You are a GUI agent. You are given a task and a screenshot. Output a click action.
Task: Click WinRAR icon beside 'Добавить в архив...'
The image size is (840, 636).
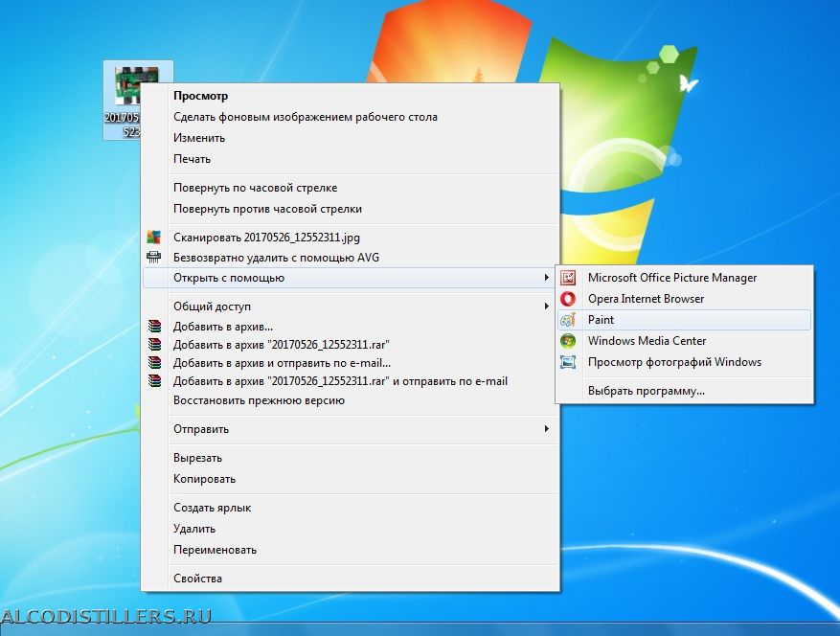tap(154, 327)
